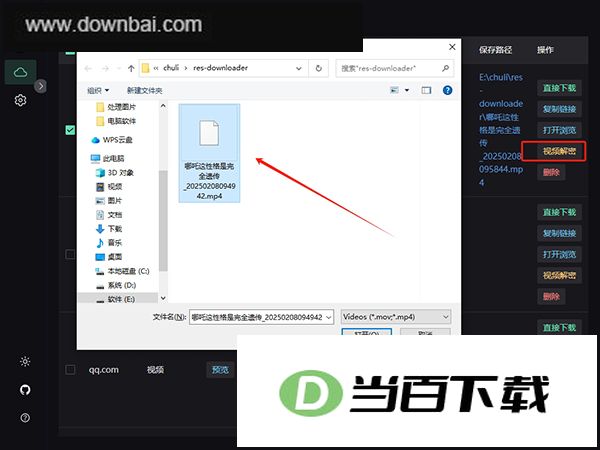The height and width of the screenshot is (450, 600).
Task: Open the file name dropdown arrow
Action: click(329, 317)
